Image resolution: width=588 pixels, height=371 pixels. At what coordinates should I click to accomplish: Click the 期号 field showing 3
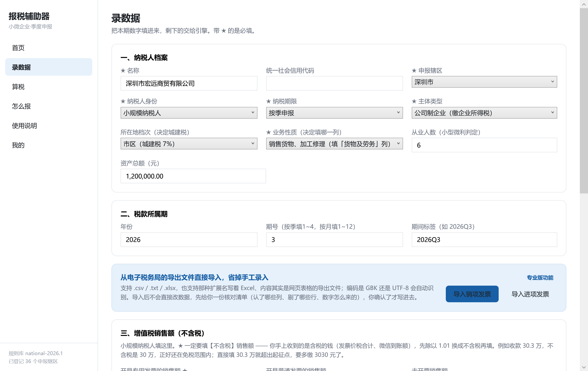coord(334,240)
